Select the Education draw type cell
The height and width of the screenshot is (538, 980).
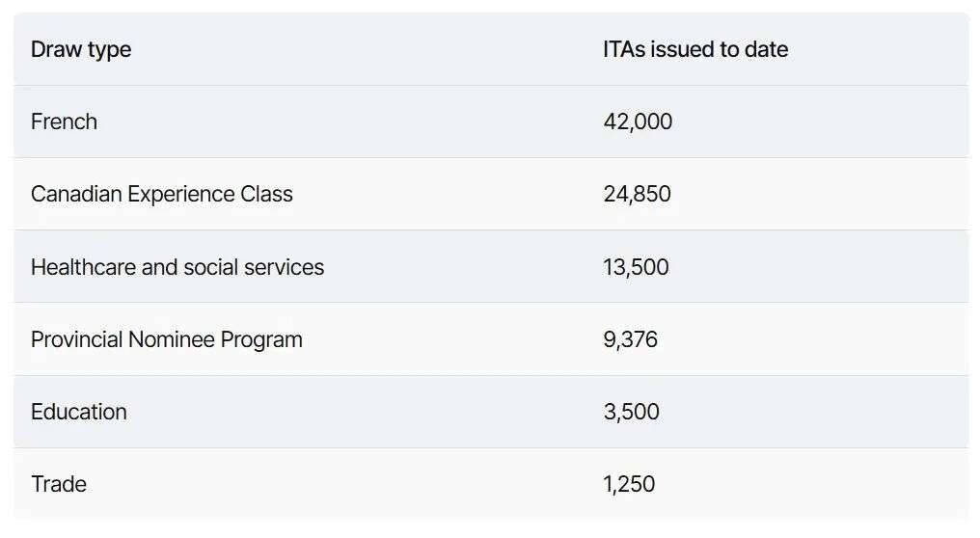[78, 412]
